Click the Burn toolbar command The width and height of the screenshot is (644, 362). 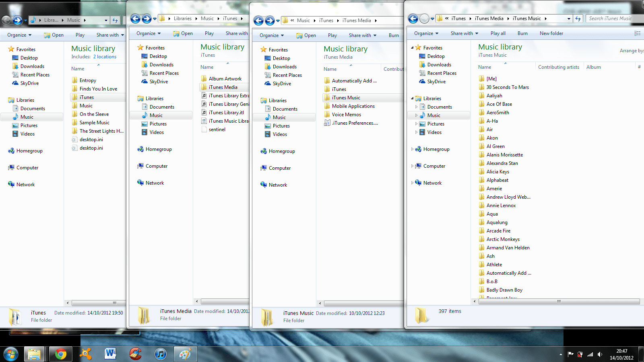pos(522,33)
